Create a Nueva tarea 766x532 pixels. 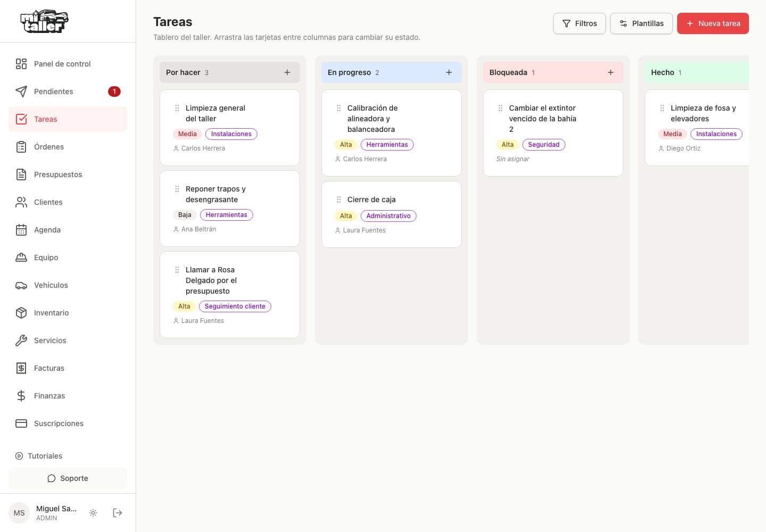click(x=713, y=23)
